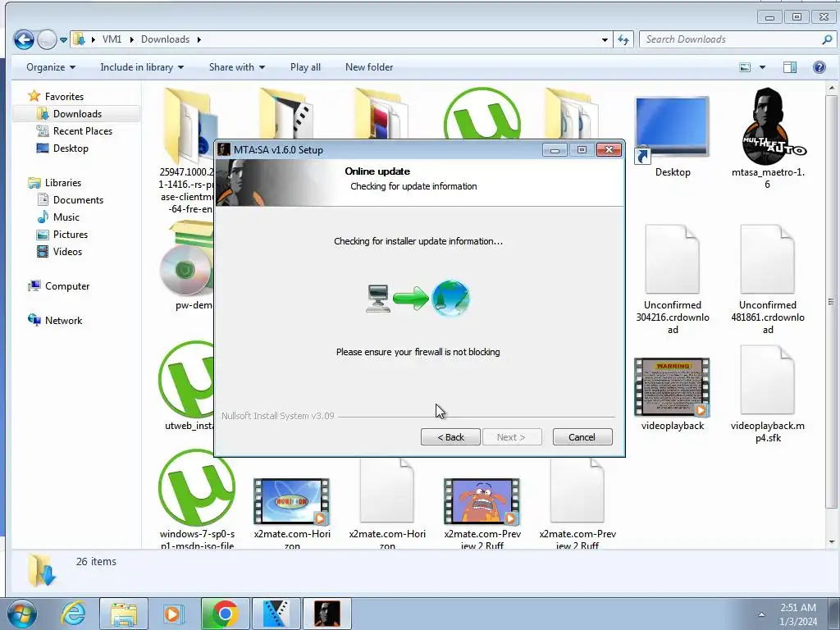Screen dimensions: 840x630
Task: Open Google Chrome from taskbar
Action: [x=225, y=614]
